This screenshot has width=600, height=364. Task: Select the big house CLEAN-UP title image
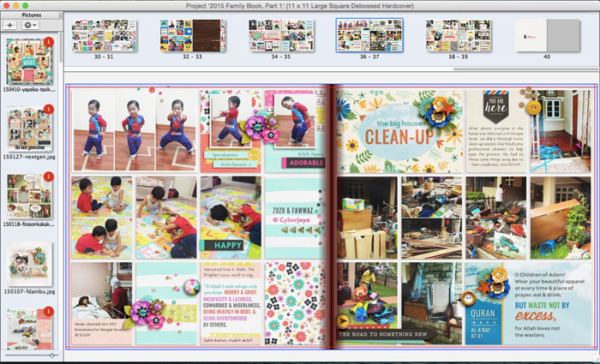[x=400, y=131]
